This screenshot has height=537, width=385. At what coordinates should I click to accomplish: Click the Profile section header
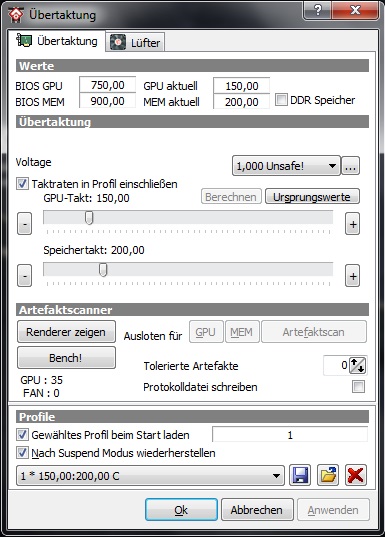[192, 416]
